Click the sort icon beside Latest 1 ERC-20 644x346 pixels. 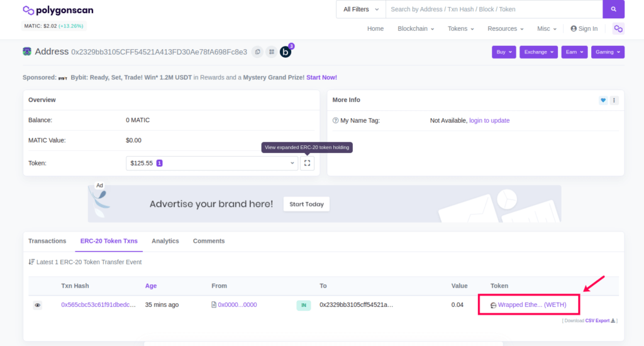31,262
